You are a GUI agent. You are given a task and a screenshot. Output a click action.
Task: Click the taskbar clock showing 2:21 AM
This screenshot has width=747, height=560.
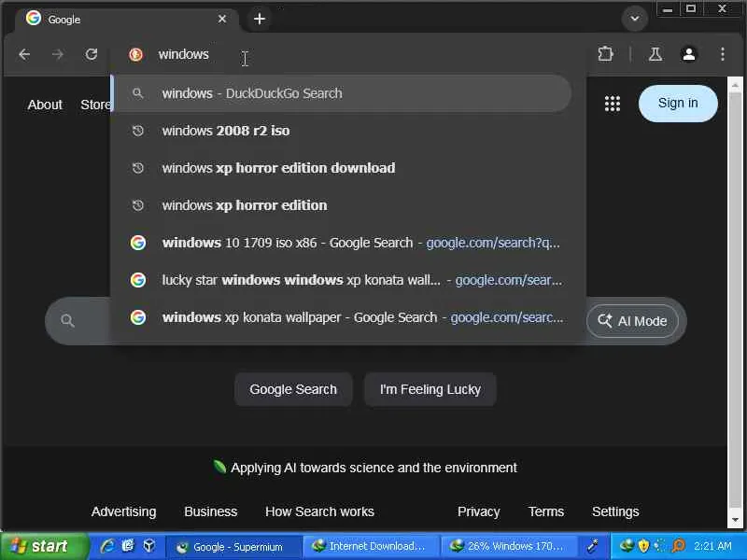tap(712, 546)
